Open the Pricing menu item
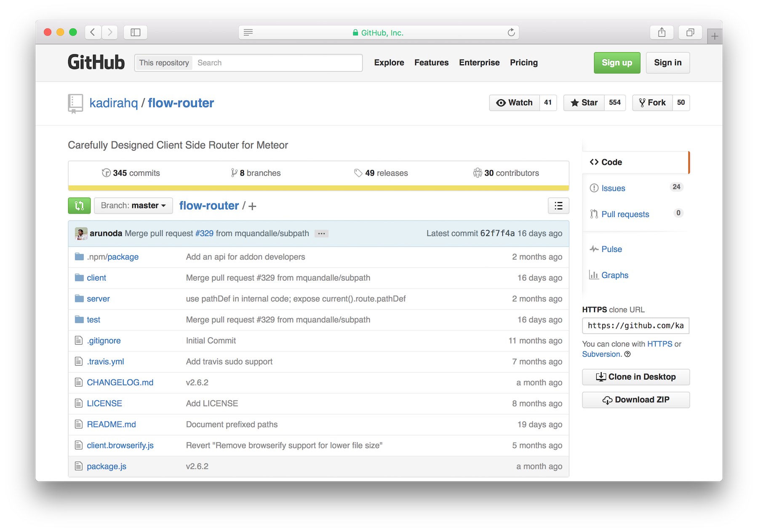Screen dimensions: 758x532 [x=523, y=62]
